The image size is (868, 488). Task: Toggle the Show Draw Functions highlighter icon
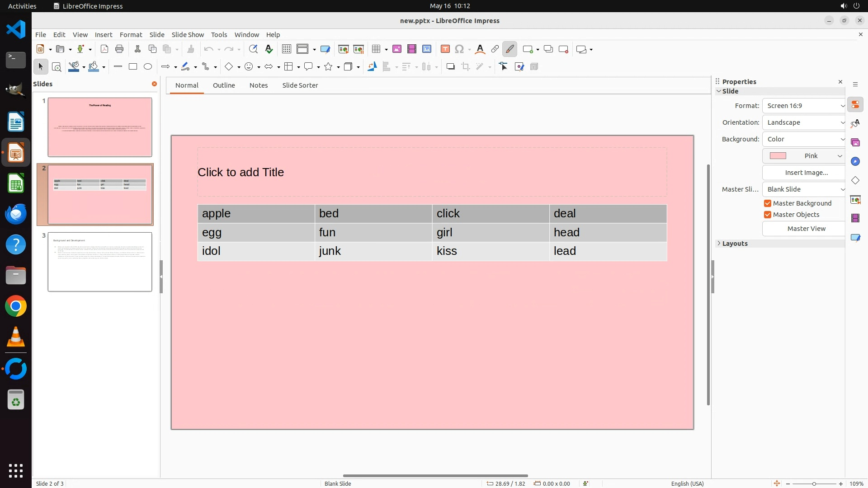[510, 49]
